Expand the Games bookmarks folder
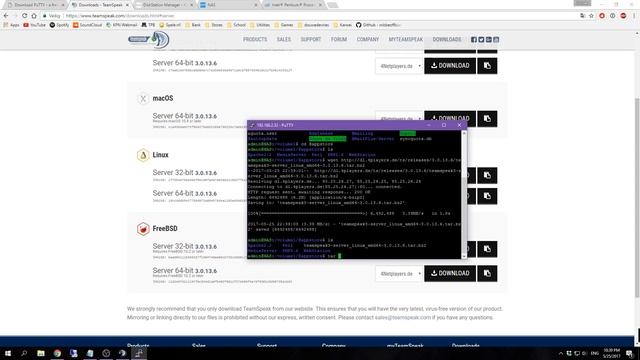Viewport: 640px width, 360px height. point(283,25)
